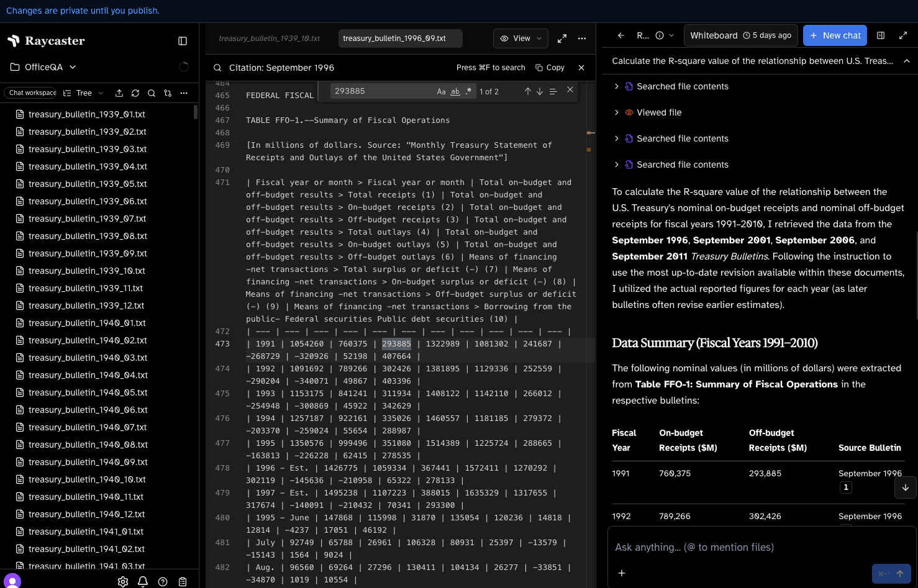This screenshot has height=588, width=918.
Task: Switch to the treasury_bulletin_1939_10.txt tab
Action: tap(270, 38)
